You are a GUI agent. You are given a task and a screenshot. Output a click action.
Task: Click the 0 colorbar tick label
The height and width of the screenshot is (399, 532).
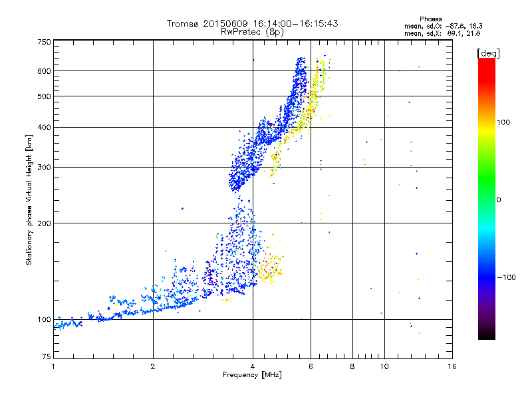pos(499,200)
